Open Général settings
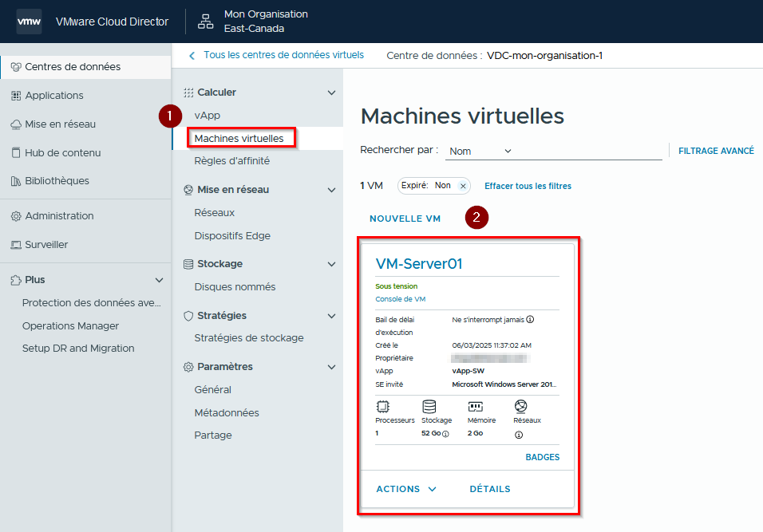The height and width of the screenshot is (532, 763). 212,390
